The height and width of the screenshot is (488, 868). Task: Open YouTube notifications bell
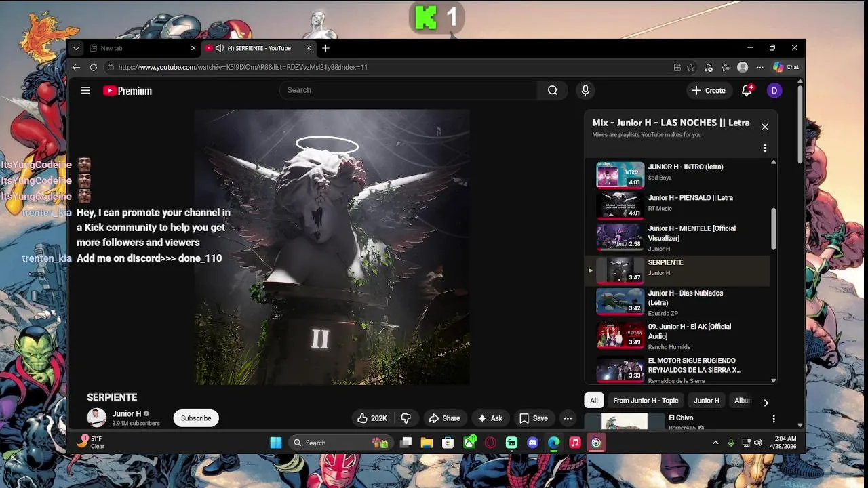[x=747, y=90]
